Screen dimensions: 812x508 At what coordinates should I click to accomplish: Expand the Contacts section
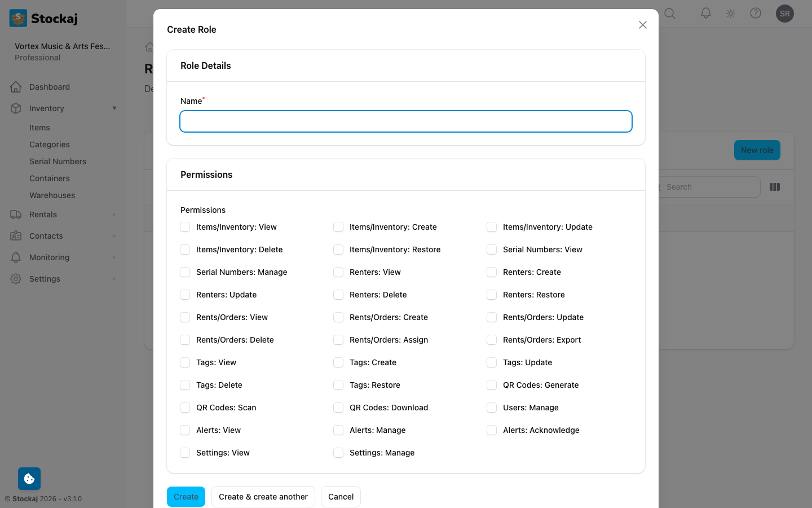[x=114, y=236]
